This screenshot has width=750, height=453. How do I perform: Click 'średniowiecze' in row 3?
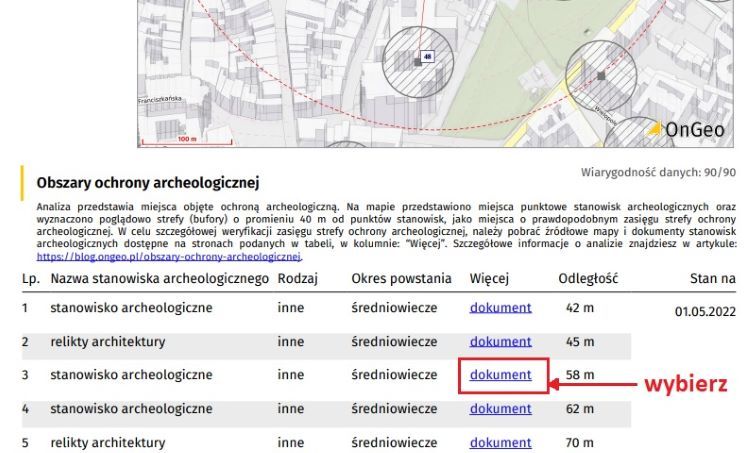pyautogui.click(x=394, y=375)
